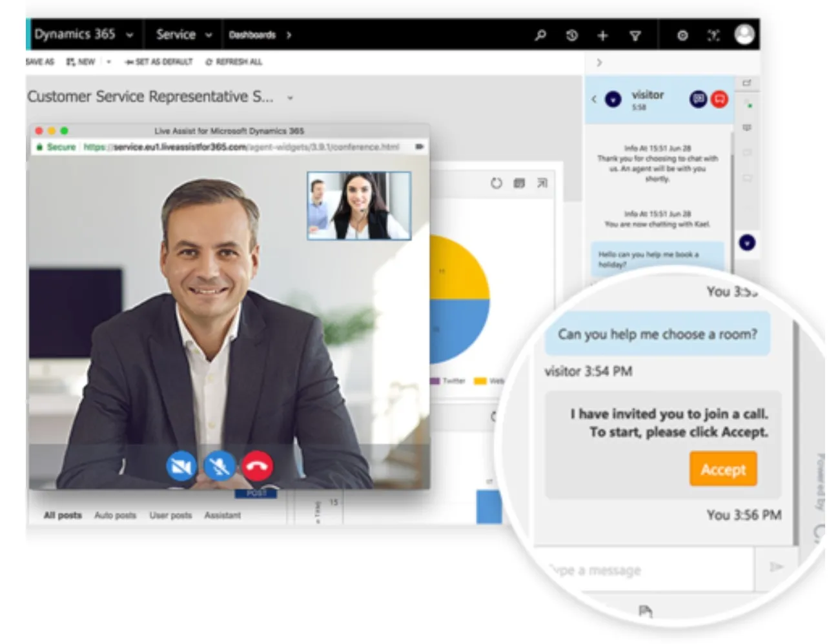Select the Assistant tab

point(222,515)
